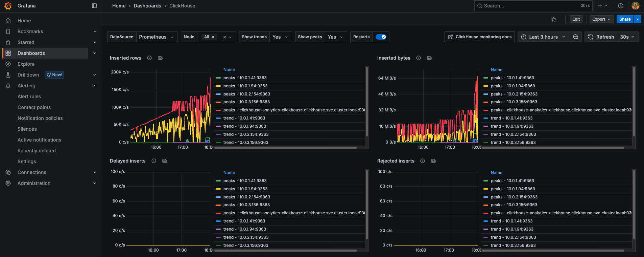Open Silences in sidebar
The width and height of the screenshot is (644, 257).
tap(27, 129)
